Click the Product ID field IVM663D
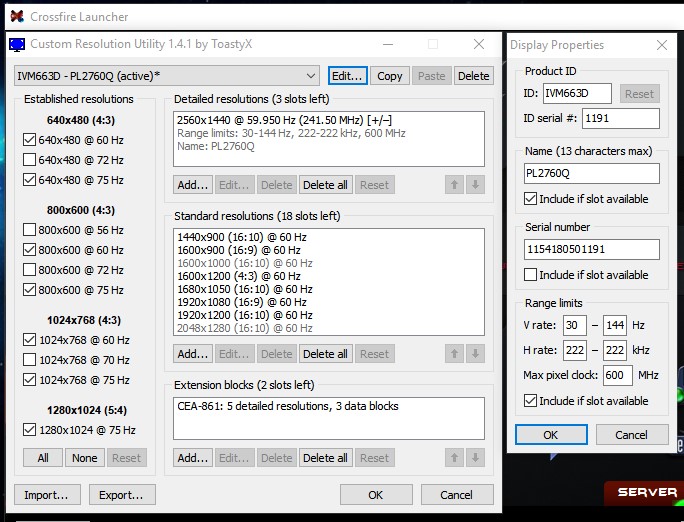Image resolution: width=684 pixels, height=522 pixels. click(x=577, y=93)
